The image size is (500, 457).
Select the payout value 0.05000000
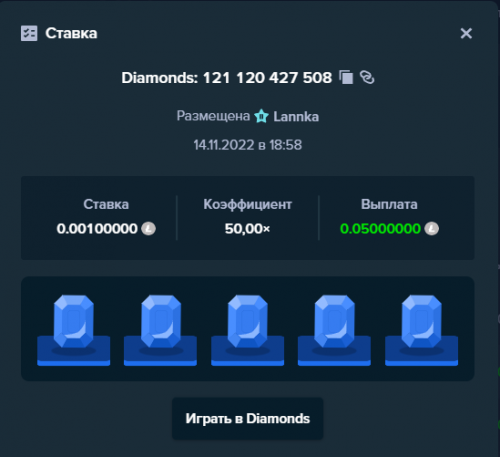click(380, 229)
